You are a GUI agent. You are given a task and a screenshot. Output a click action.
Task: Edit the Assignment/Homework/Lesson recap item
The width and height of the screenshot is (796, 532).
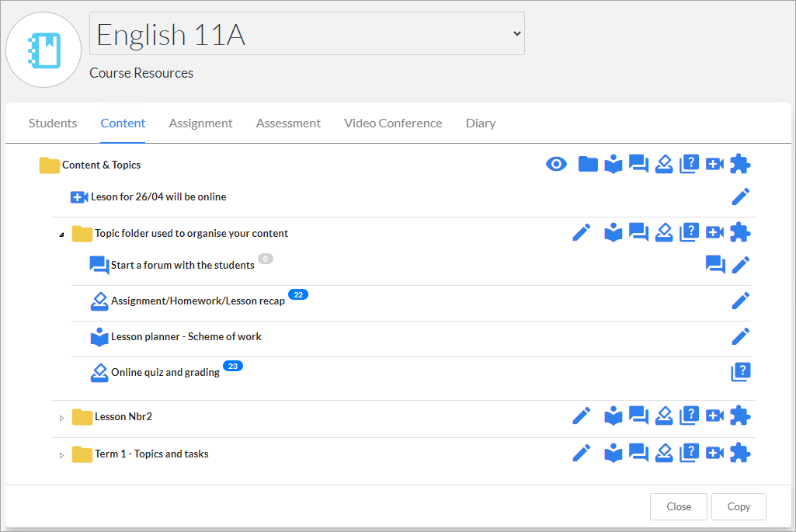741,301
